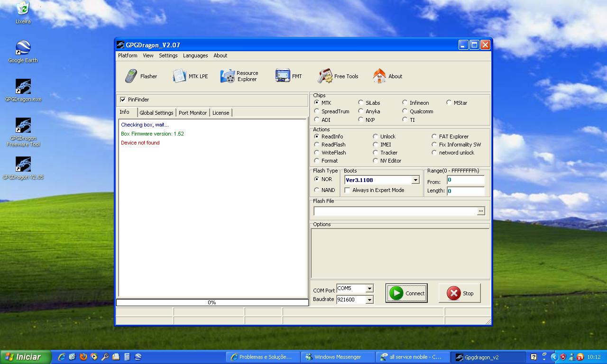
Task: Toggle the PinFinder checkbox
Action: 123,100
